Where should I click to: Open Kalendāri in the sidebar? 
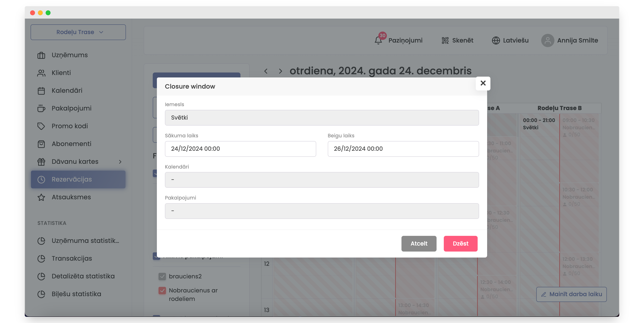pos(67,91)
